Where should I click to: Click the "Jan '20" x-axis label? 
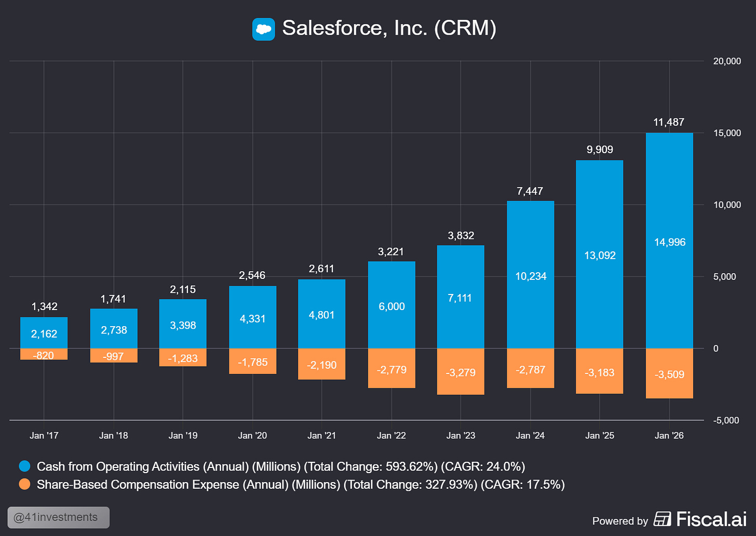[252, 435]
